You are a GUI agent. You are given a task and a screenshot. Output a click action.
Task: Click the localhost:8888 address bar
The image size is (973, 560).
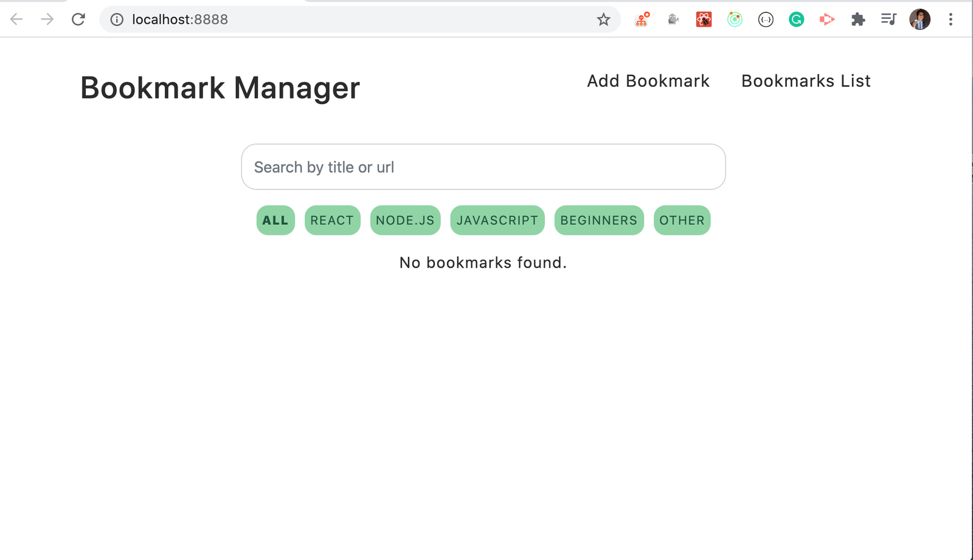(360, 19)
